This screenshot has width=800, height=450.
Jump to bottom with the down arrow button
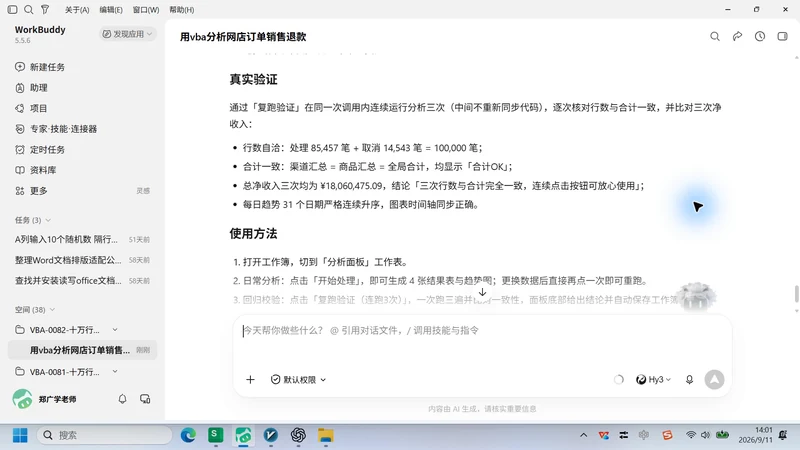point(482,292)
